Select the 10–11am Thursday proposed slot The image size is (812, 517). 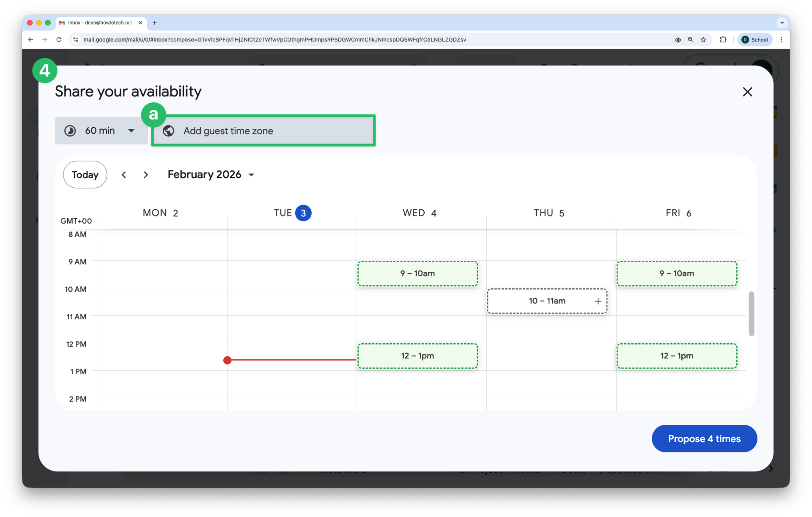(547, 301)
